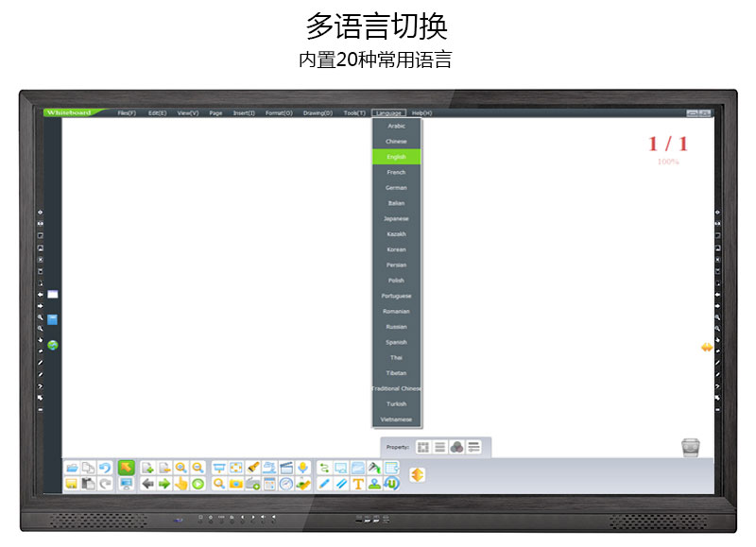The height and width of the screenshot is (547, 756).
Task: Go to next page green arrow
Action: [164, 484]
